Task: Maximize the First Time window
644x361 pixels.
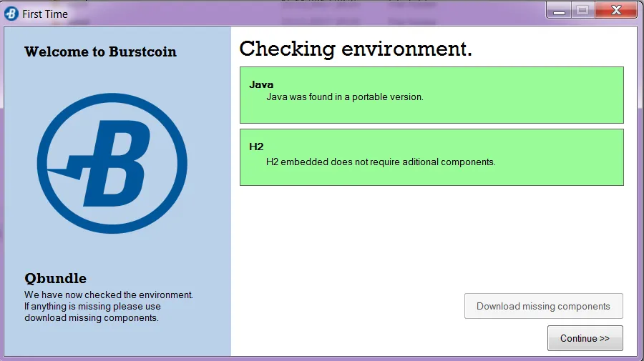Action: 582,10
